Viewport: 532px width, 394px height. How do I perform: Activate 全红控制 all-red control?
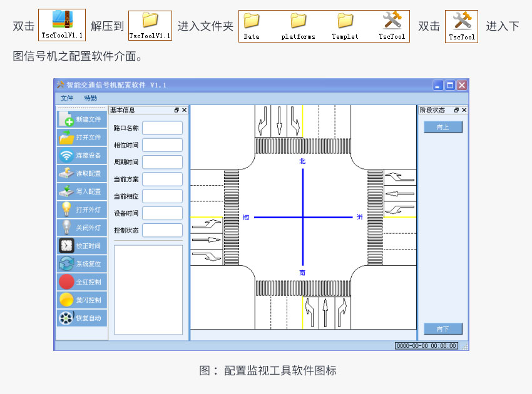[82, 282]
